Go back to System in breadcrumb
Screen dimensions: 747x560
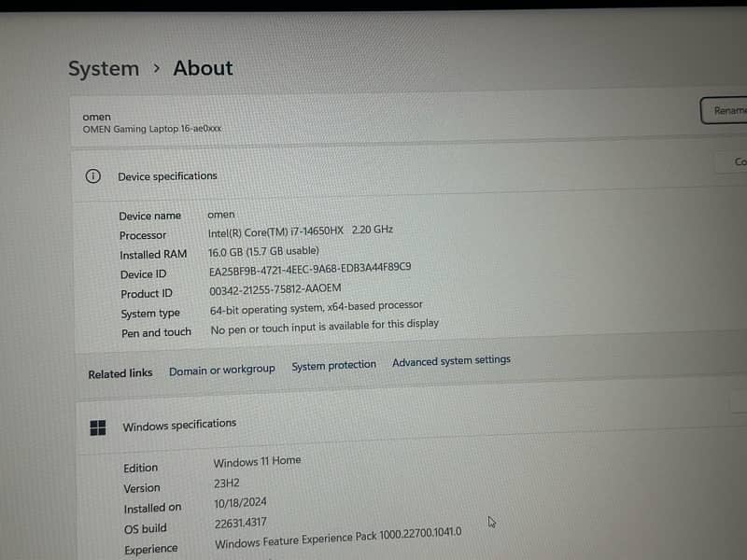pyautogui.click(x=103, y=69)
